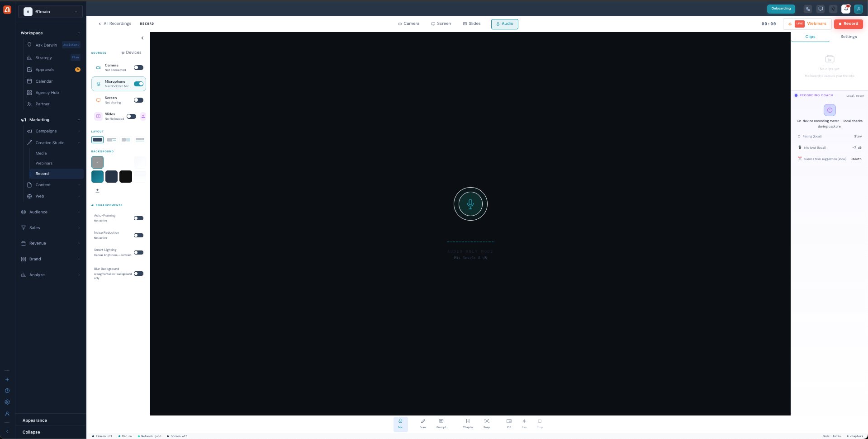The height and width of the screenshot is (439, 868).
Task: Click the Onboarding button
Action: tap(781, 9)
